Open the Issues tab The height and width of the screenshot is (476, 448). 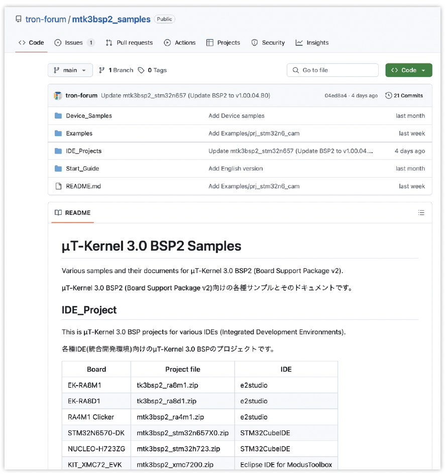click(x=74, y=43)
